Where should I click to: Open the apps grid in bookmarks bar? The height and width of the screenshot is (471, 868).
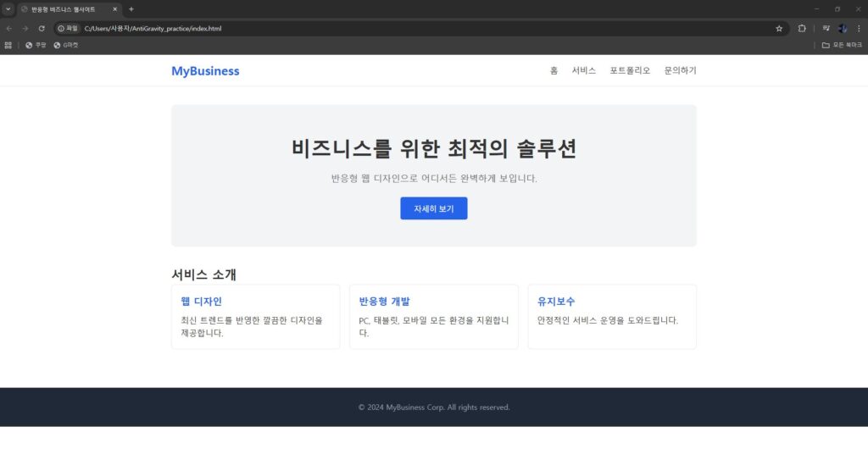(x=8, y=46)
